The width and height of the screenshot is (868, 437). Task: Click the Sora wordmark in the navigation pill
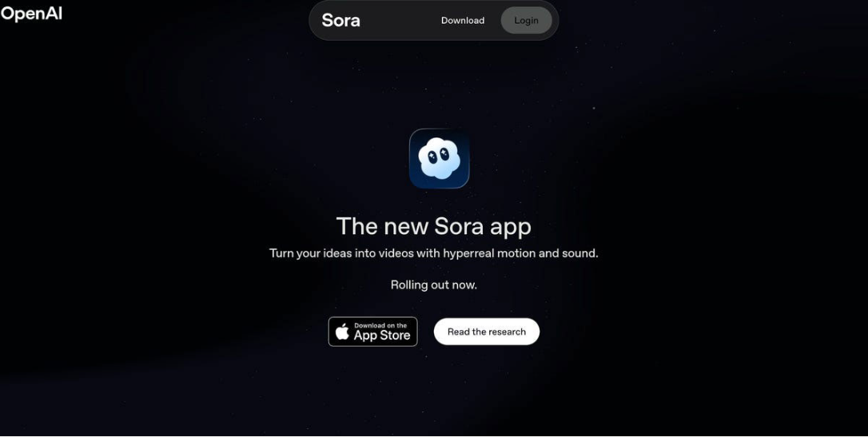tap(340, 21)
